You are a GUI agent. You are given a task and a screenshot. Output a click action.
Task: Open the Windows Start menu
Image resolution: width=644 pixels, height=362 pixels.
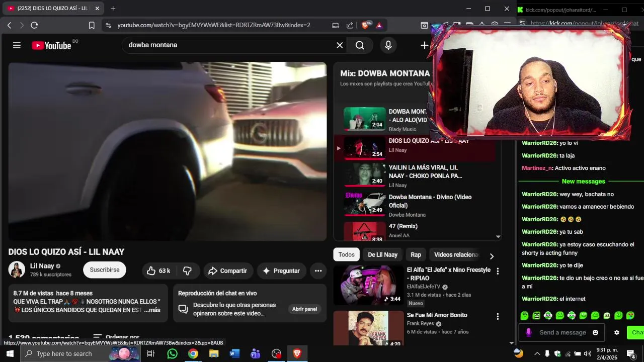tap(10, 353)
